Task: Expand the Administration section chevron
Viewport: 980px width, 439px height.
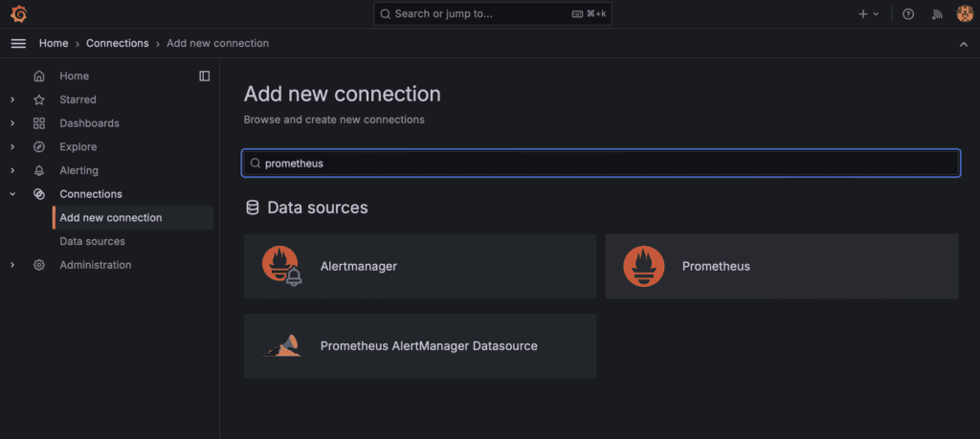Action: tap(12, 265)
